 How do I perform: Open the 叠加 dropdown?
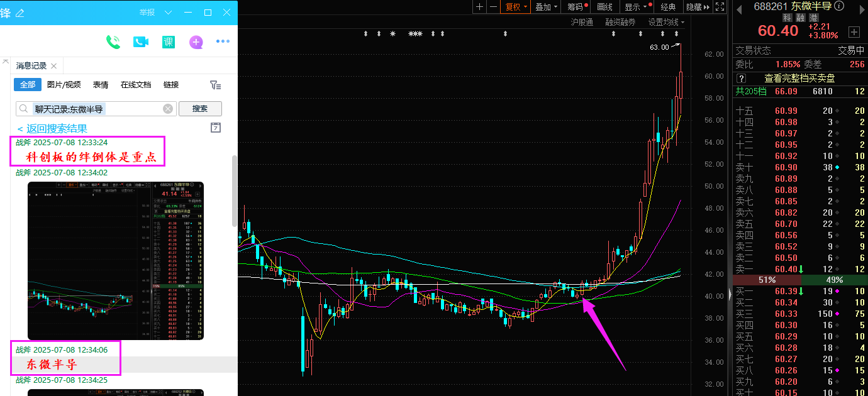click(x=546, y=7)
